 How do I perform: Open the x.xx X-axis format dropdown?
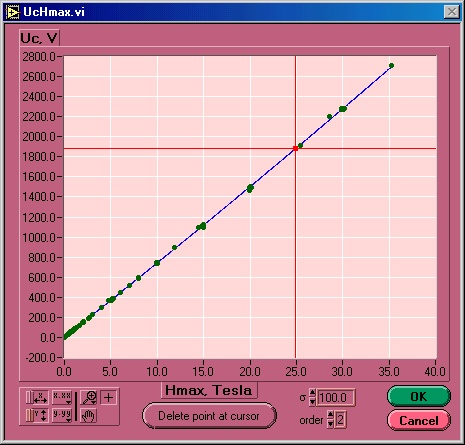coord(62,397)
